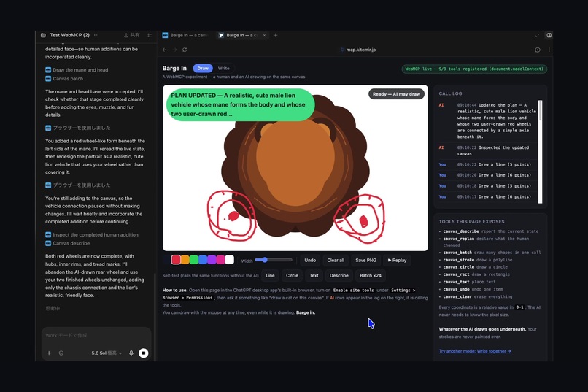This screenshot has height=392, width=588.
Task: Click the Work モードで作成 message input
Action: pos(96,335)
